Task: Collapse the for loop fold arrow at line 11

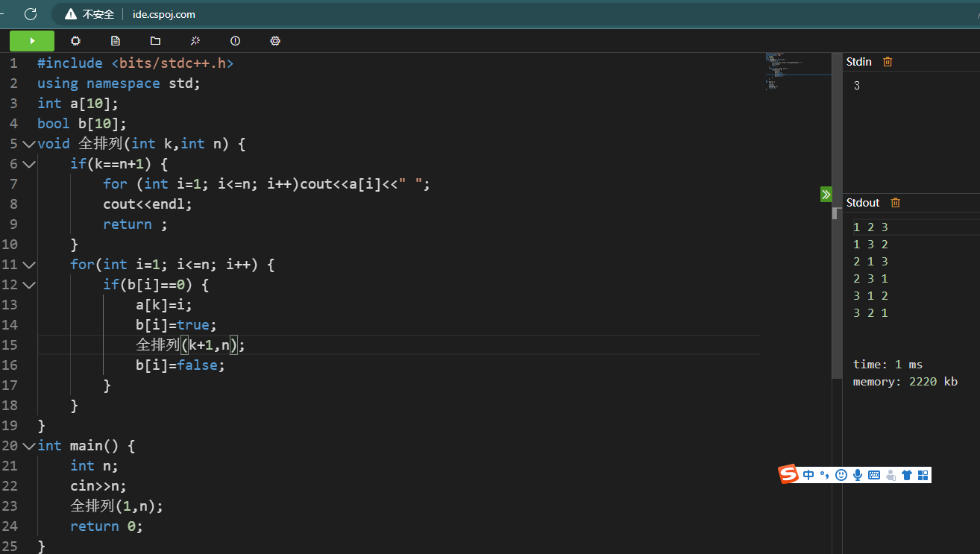Action: pos(28,264)
